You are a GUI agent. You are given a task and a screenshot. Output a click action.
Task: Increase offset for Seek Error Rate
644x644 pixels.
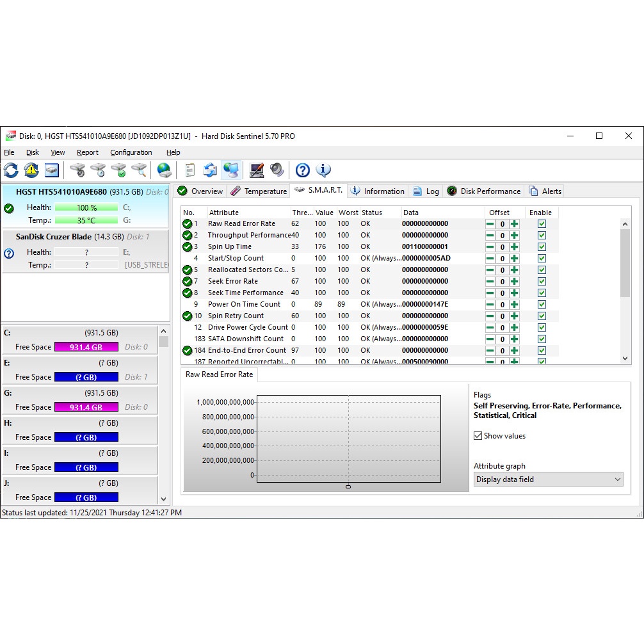pos(514,282)
